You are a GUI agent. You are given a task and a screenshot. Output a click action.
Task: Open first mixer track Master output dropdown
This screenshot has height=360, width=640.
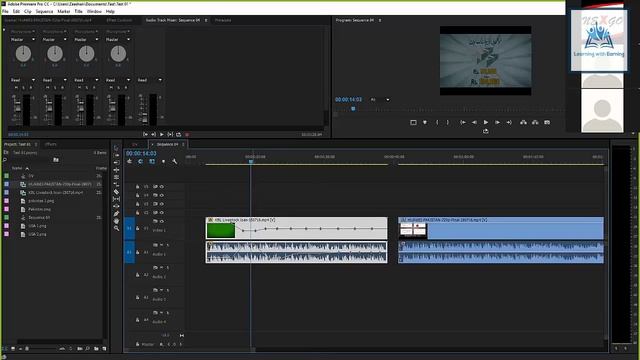[23, 40]
